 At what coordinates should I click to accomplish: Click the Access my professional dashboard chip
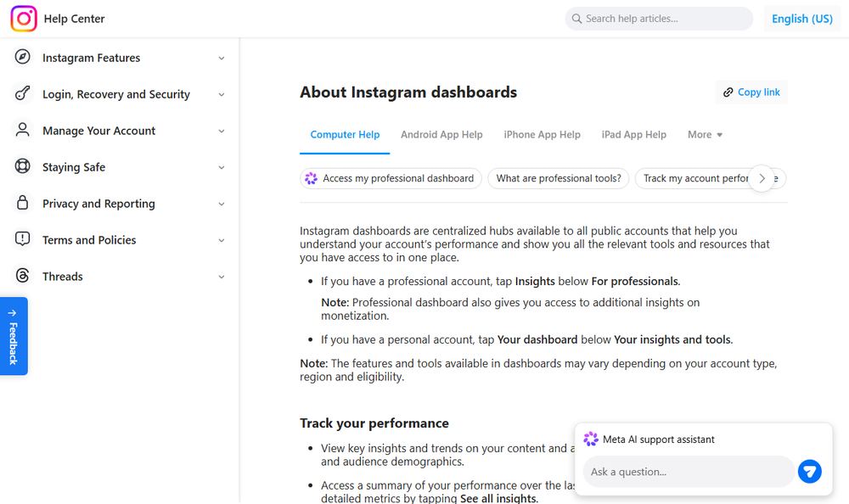391,178
